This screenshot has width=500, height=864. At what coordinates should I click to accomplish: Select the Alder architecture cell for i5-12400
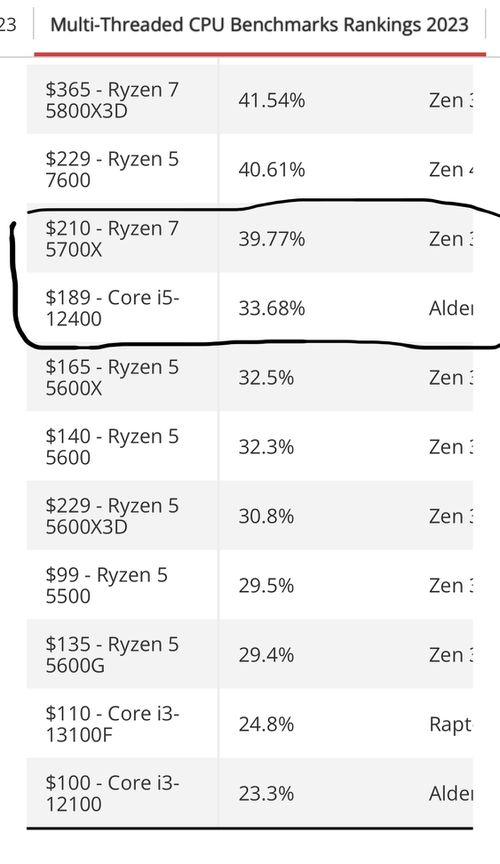(x=450, y=308)
